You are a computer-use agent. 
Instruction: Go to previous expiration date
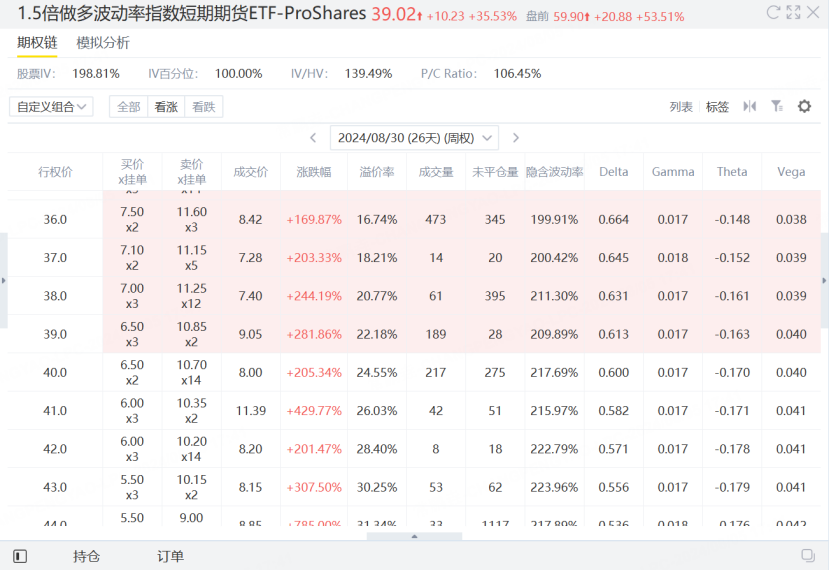coord(313,138)
